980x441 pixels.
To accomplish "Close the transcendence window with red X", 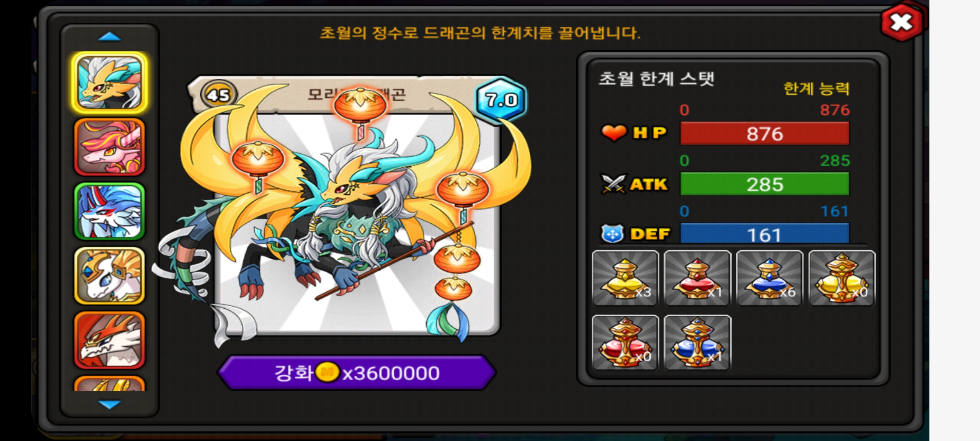I will point(901,22).
